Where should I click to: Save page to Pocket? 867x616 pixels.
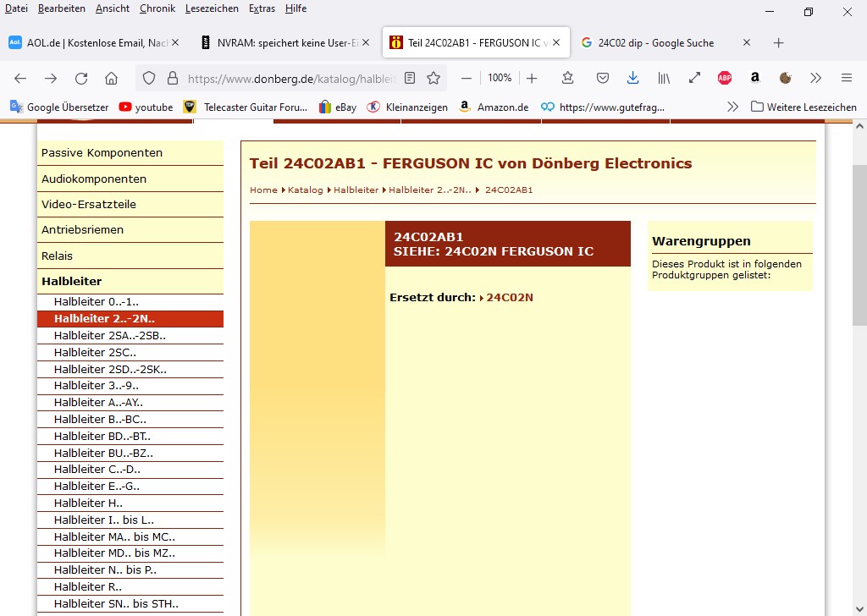coord(603,78)
